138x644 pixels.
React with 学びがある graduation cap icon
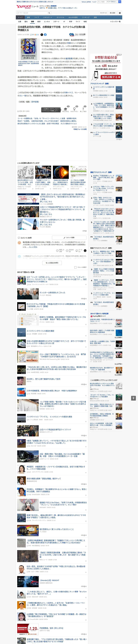click(x=66, y=109)
